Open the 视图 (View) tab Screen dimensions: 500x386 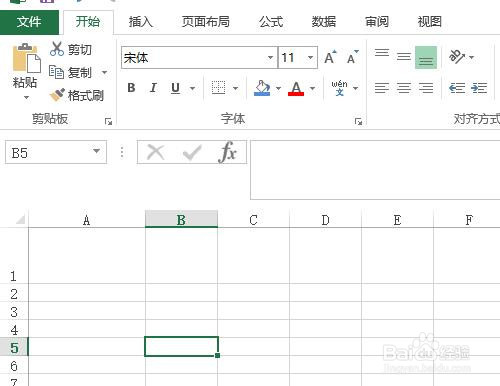[x=430, y=22]
